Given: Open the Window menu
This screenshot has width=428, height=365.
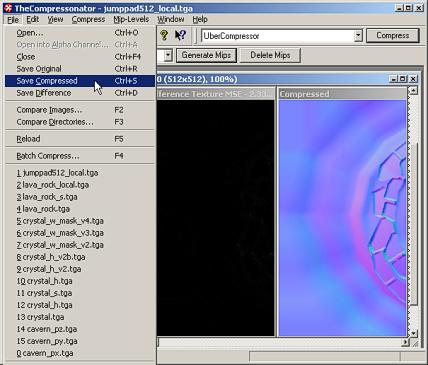Looking at the screenshot, I should click(171, 20).
